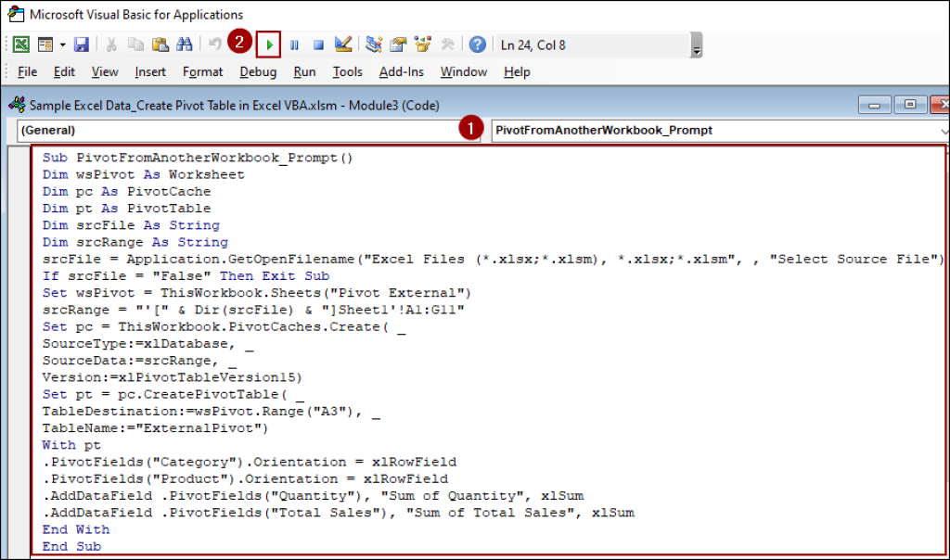Select the Run menu item
950x560 pixels.
coord(303,71)
